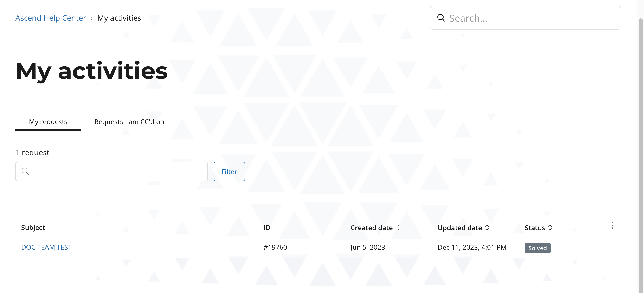Click the breadcrumb chevron separator

click(92, 19)
